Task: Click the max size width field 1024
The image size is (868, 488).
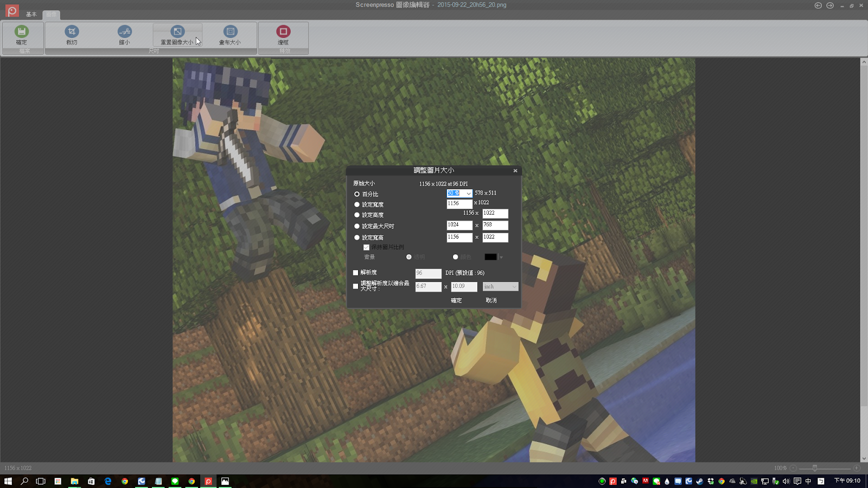Action: point(459,225)
